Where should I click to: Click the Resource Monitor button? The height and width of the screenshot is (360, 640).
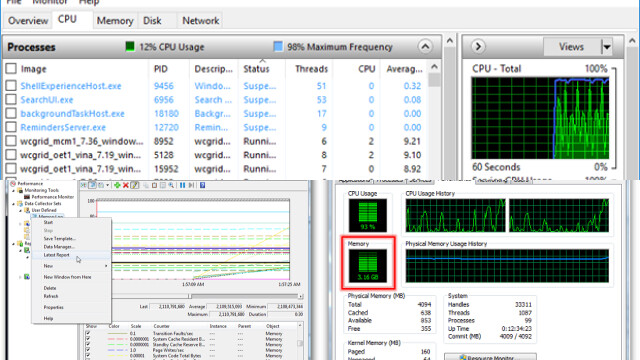[x=490, y=357]
